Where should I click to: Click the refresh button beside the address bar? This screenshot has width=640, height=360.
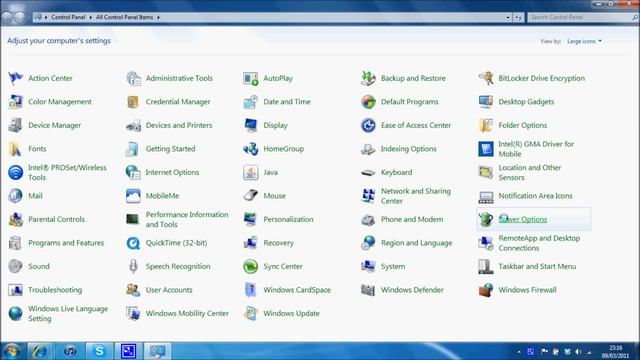point(518,18)
